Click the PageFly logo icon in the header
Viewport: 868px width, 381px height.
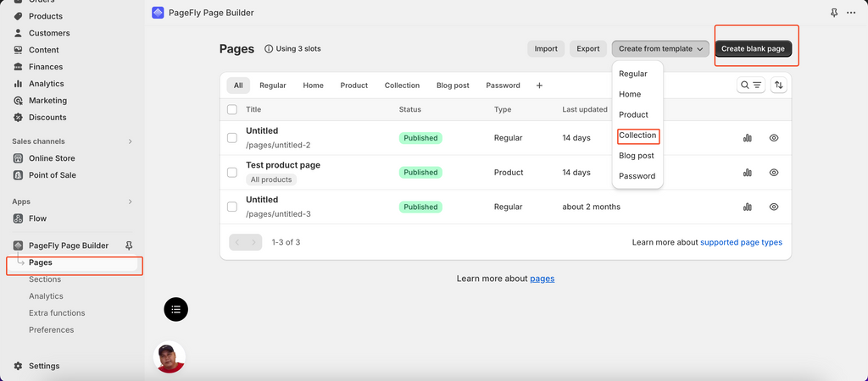tap(158, 13)
